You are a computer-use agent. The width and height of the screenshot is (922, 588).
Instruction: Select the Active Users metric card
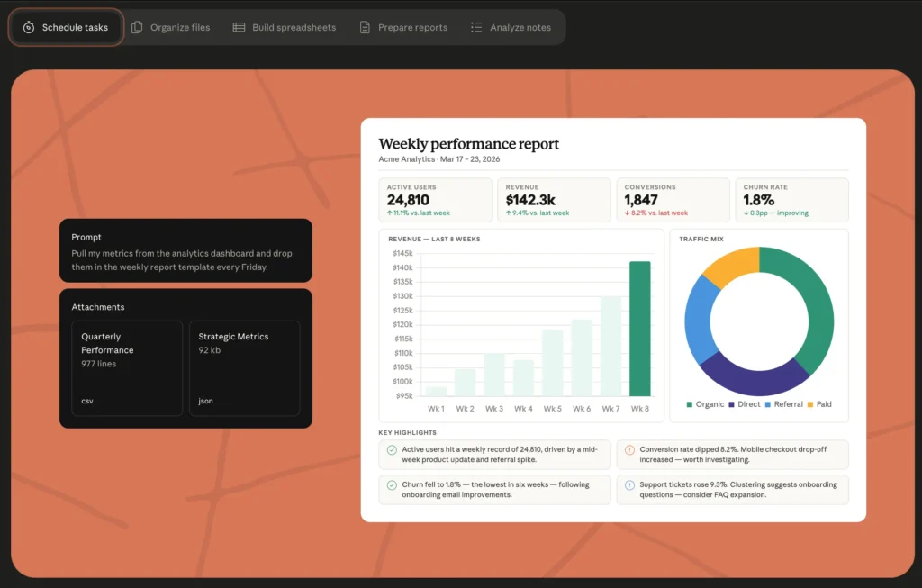435,200
